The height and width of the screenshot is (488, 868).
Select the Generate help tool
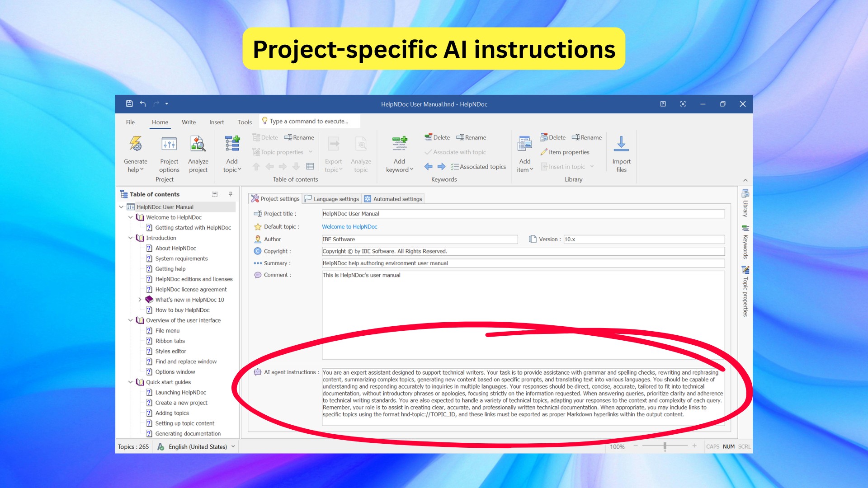[135, 153]
